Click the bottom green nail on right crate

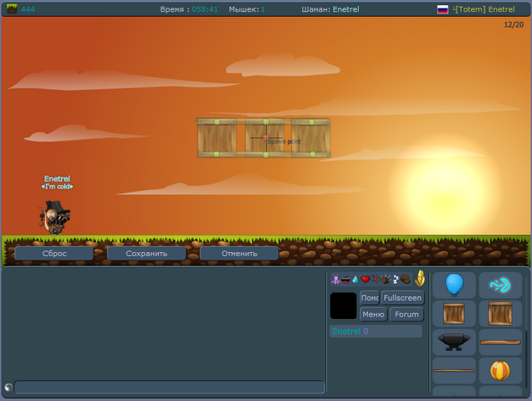313,154
